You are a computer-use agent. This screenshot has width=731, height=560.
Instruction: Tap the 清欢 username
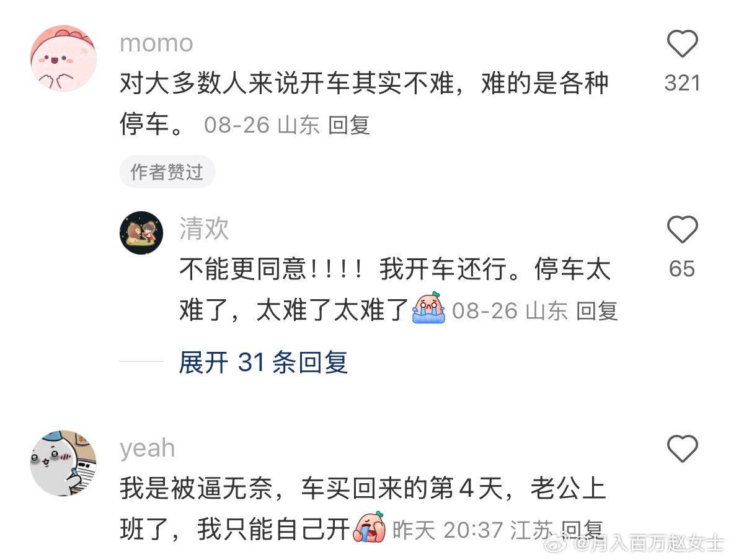point(204,229)
